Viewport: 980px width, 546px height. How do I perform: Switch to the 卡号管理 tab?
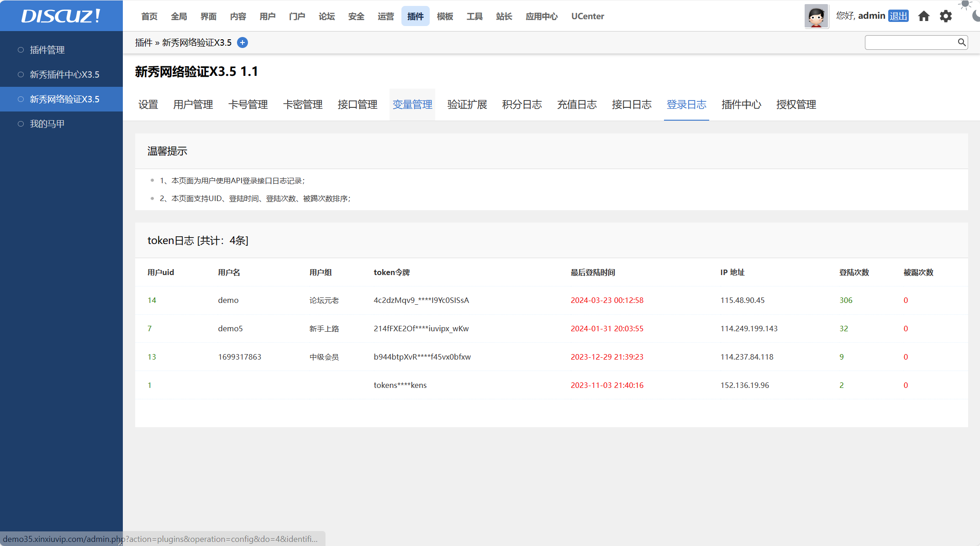pos(248,105)
